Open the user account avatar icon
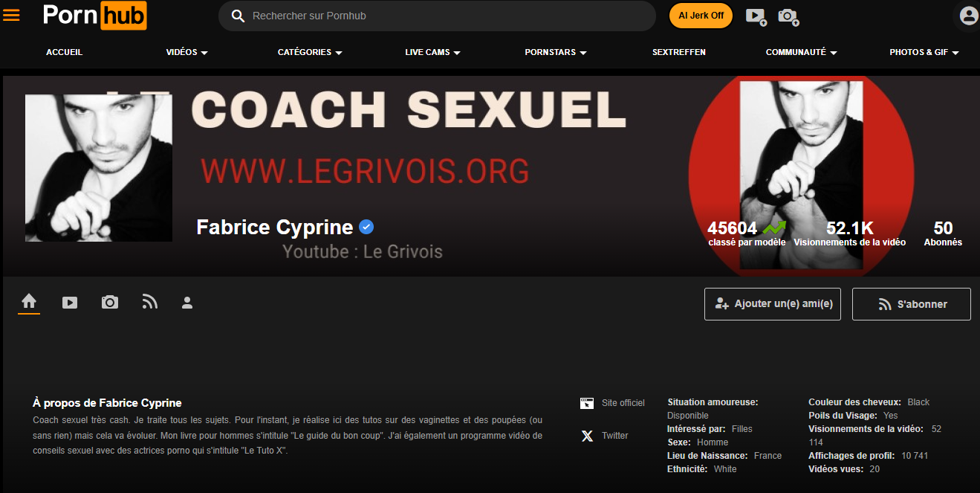The height and width of the screenshot is (493, 980). click(968, 16)
